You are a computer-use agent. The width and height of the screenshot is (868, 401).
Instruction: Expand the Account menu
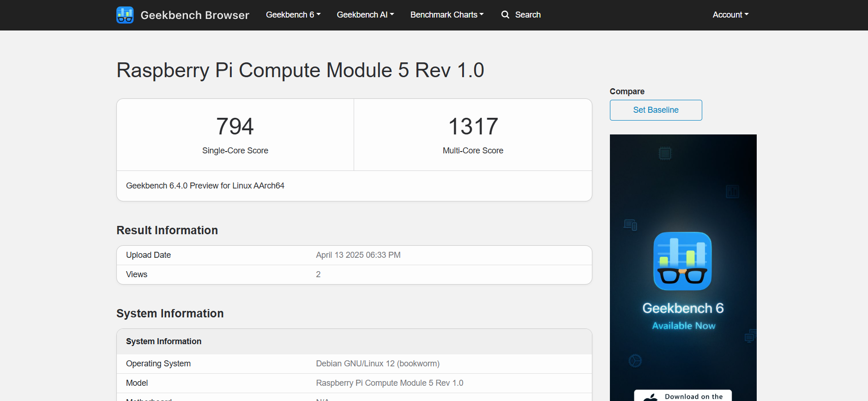(730, 15)
